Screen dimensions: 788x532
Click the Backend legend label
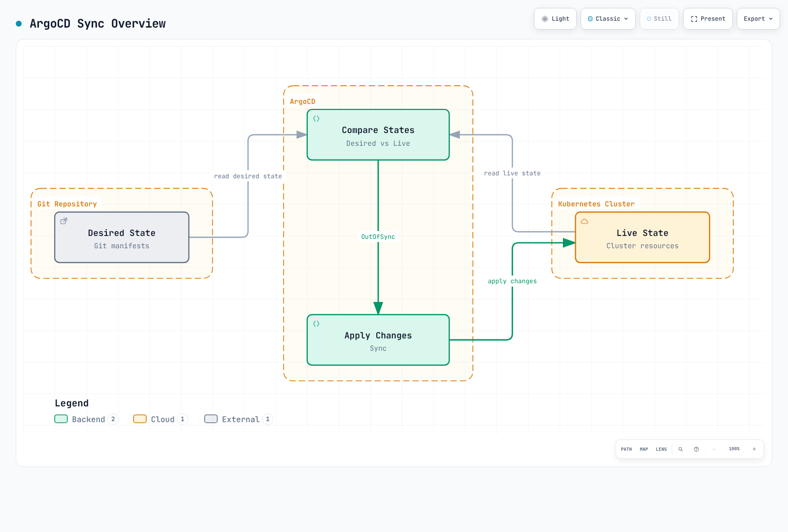pyautogui.click(x=89, y=419)
